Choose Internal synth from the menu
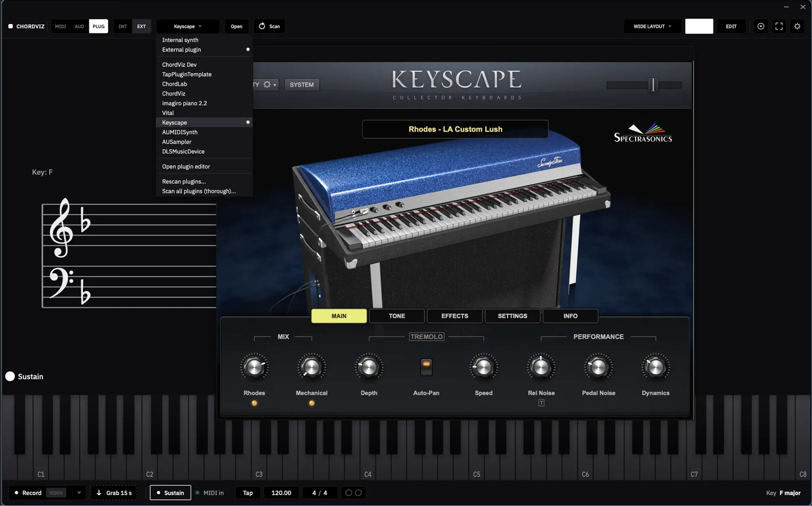 [204, 40]
